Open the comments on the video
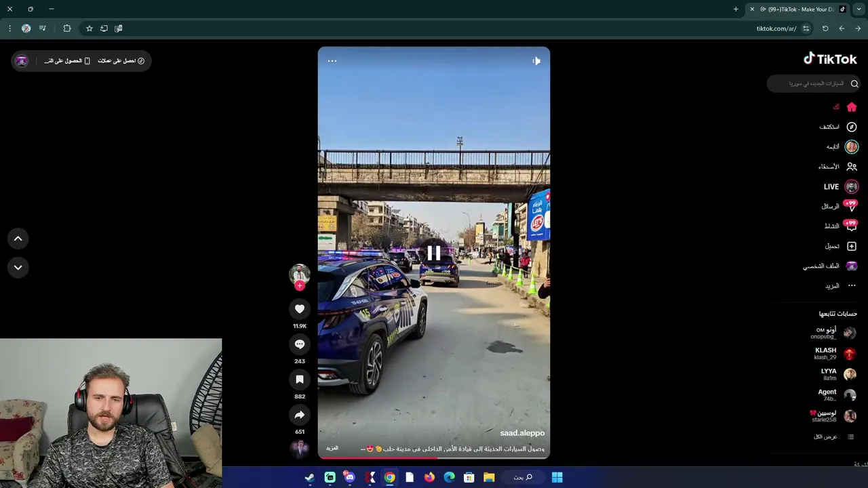 coord(299,344)
